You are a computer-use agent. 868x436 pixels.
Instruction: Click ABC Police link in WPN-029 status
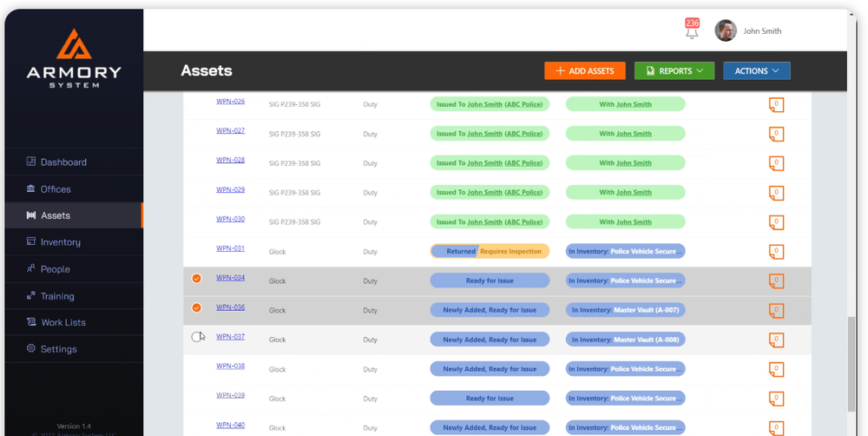[x=523, y=192]
